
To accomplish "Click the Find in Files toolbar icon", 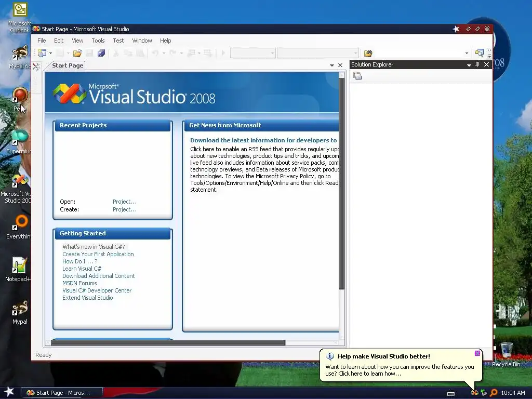I will 368,53.
